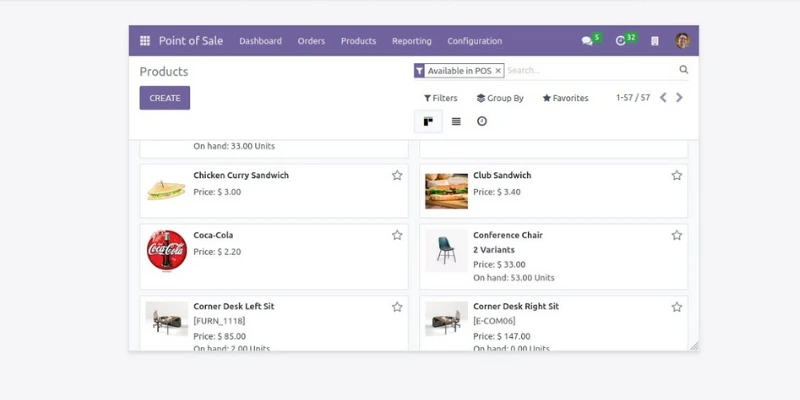800x400 pixels.
Task: Click the Price: $ 3.00 text
Action: pyautogui.click(x=217, y=192)
